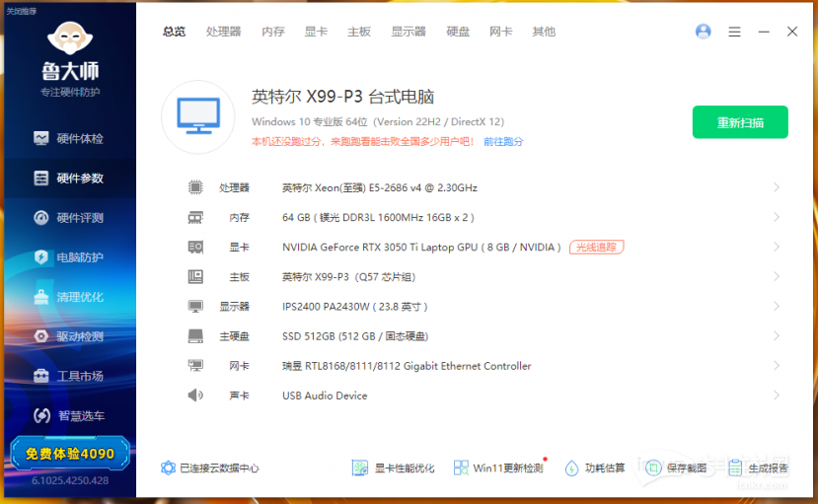The image size is (818, 504).
Task: Open 驱动检测 driver check
Action: point(69,336)
